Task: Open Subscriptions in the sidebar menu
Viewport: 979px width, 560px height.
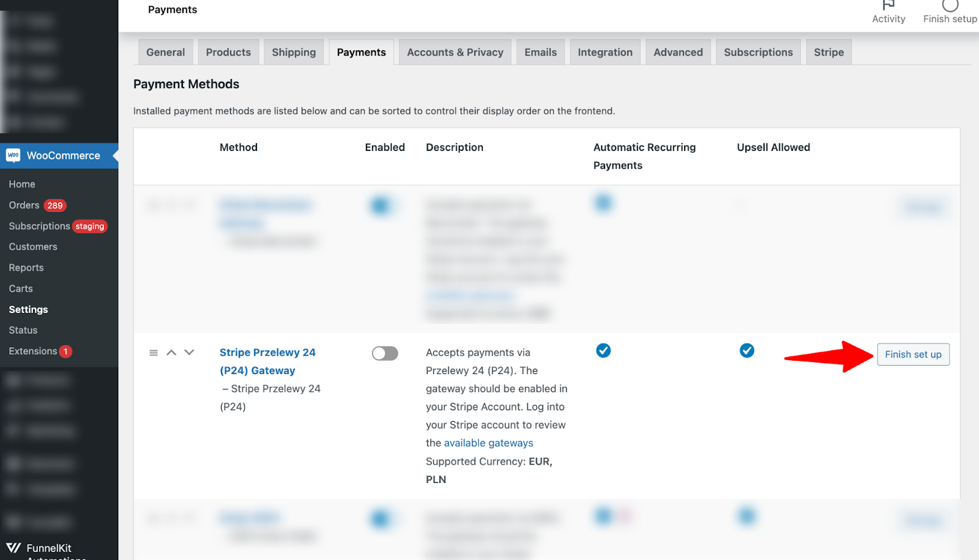Action: [x=39, y=226]
